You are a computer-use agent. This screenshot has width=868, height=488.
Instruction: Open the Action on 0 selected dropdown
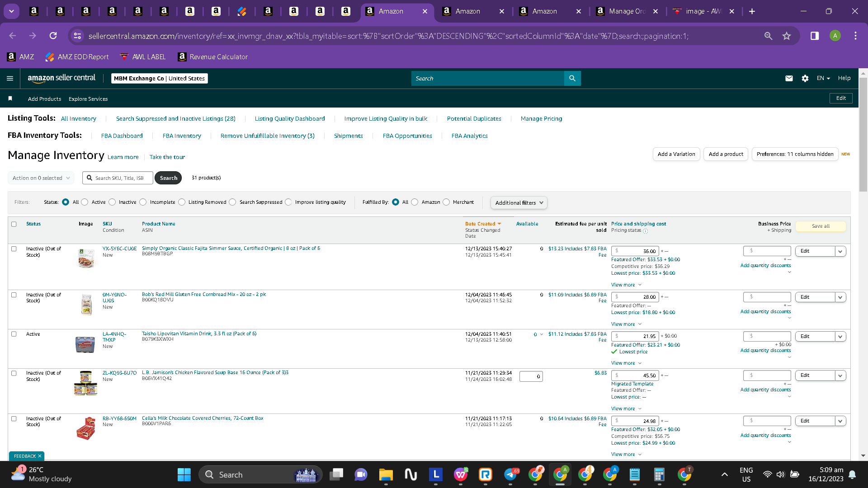pos(41,178)
